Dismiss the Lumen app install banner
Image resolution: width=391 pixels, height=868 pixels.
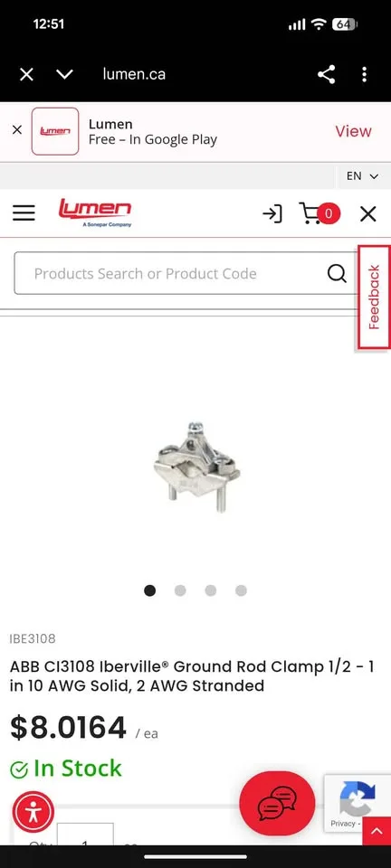(x=17, y=130)
